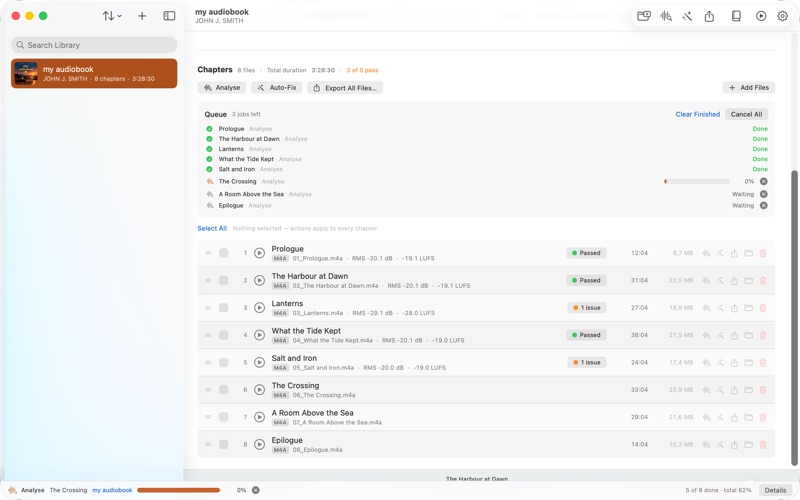Select my audiobook in the library sidebar

(x=94, y=73)
